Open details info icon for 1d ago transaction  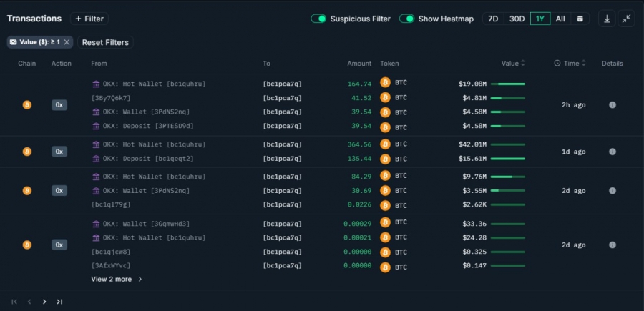[613, 152]
